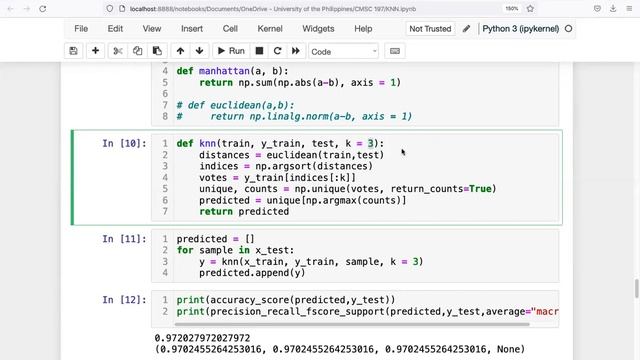Go forward with the browser forward arrow

pyautogui.click(x=27, y=9)
